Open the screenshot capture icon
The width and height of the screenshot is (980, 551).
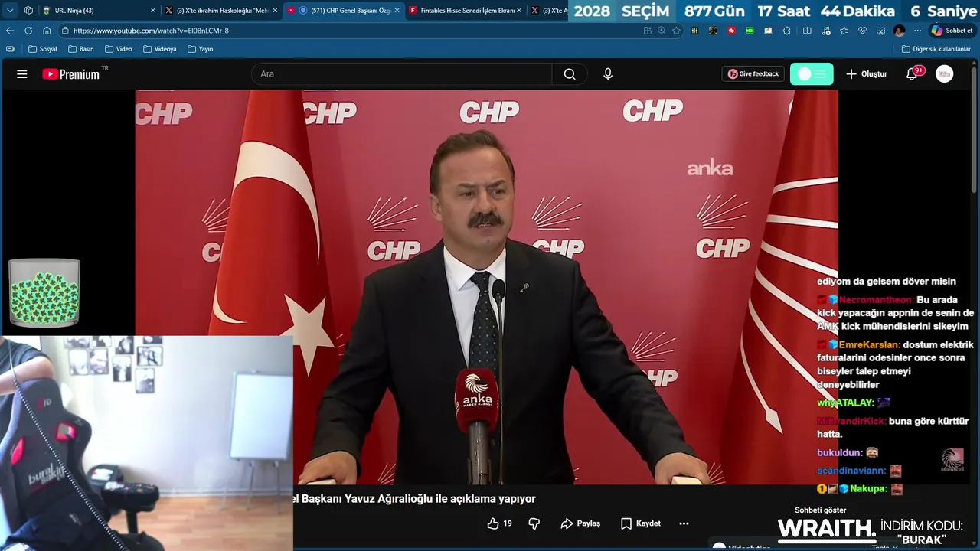[x=880, y=31]
